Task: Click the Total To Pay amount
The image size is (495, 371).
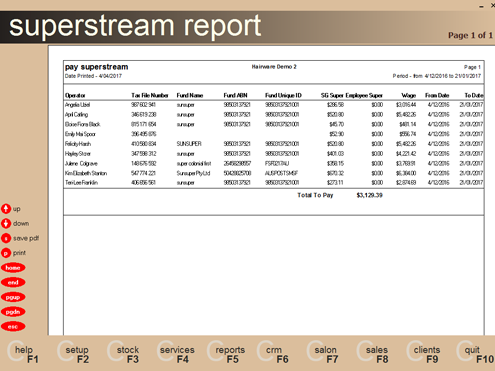Action: pyautogui.click(x=369, y=195)
